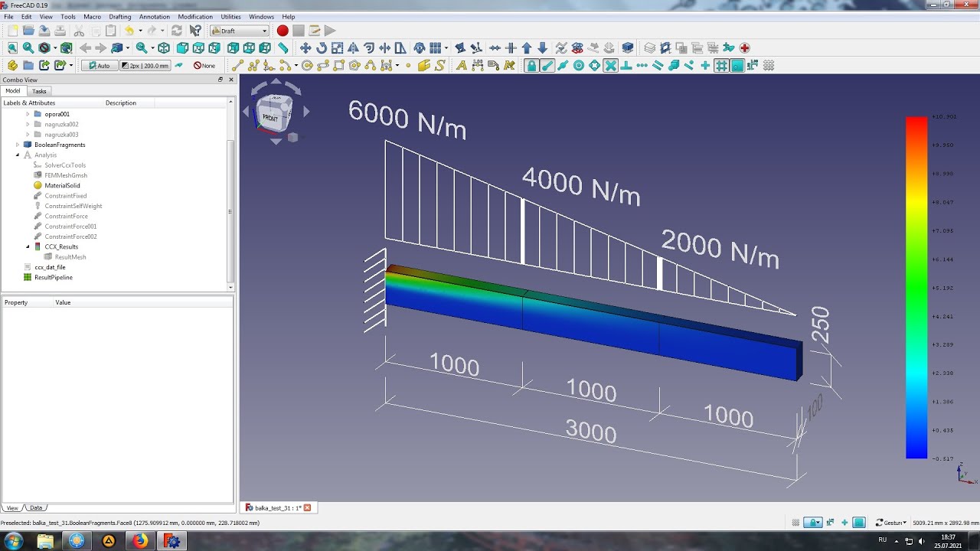Click the Auto working plane button

pos(98,65)
